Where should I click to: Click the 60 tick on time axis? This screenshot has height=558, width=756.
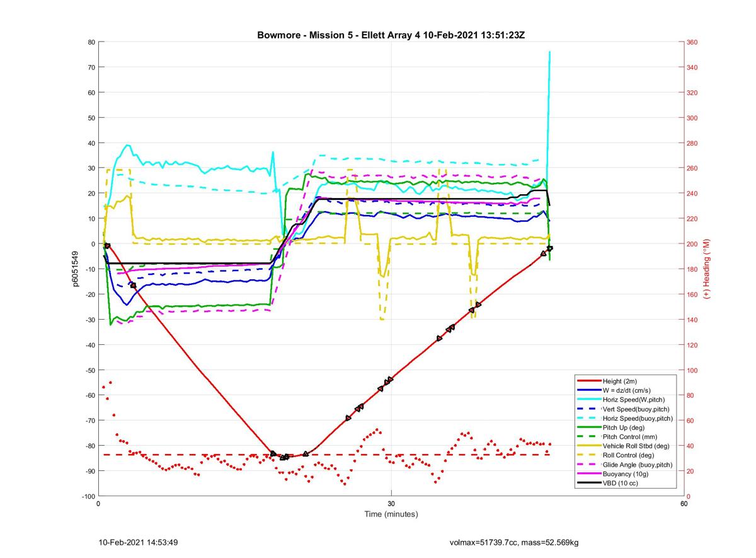(x=684, y=503)
